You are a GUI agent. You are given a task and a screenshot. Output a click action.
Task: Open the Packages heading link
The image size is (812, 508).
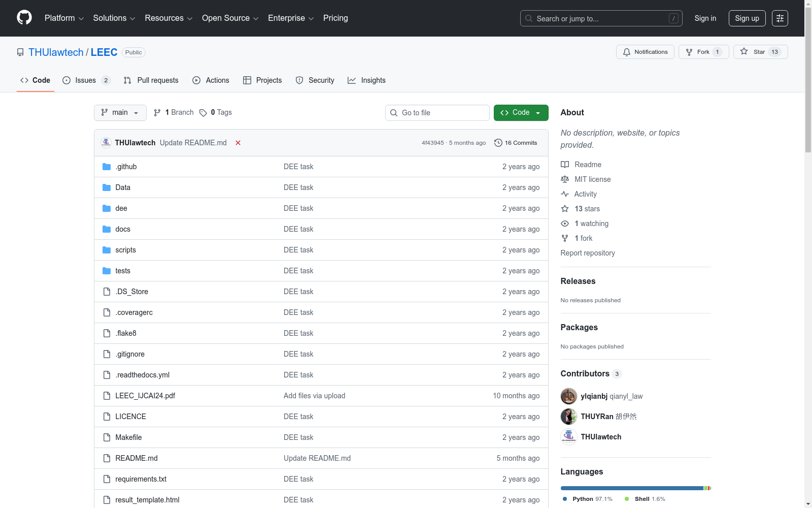click(579, 327)
